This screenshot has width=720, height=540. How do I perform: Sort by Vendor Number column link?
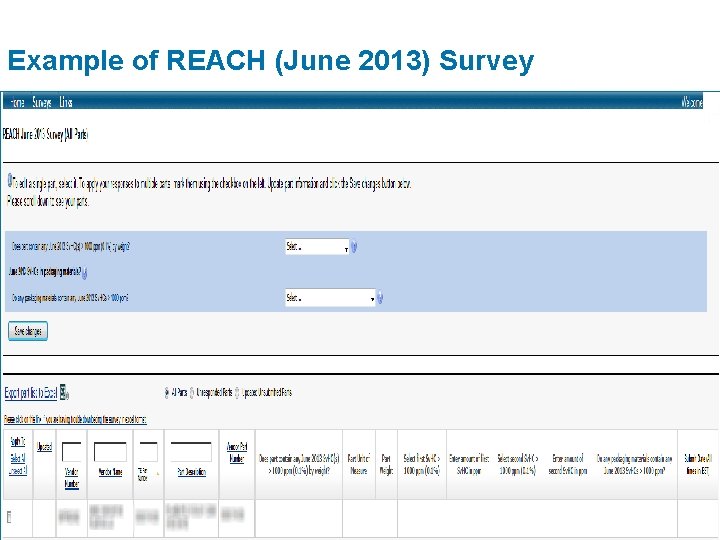72,478
